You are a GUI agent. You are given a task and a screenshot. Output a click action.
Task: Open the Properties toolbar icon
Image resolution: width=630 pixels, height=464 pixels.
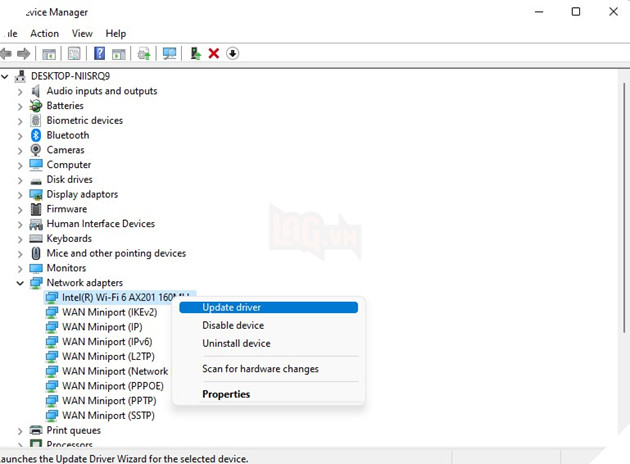(74, 53)
